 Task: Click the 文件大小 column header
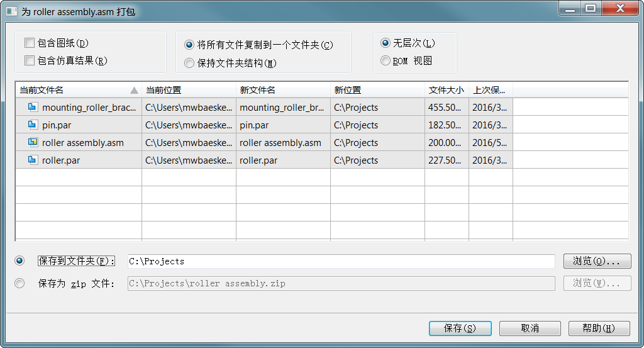(446, 90)
